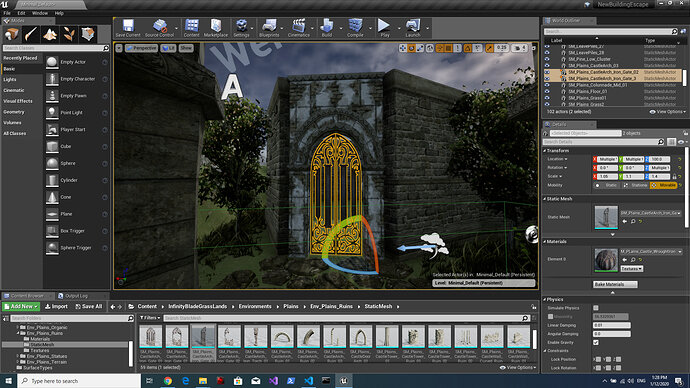
Task: Toggle visibility of SM_Plains_Grass01
Action: 547,98
